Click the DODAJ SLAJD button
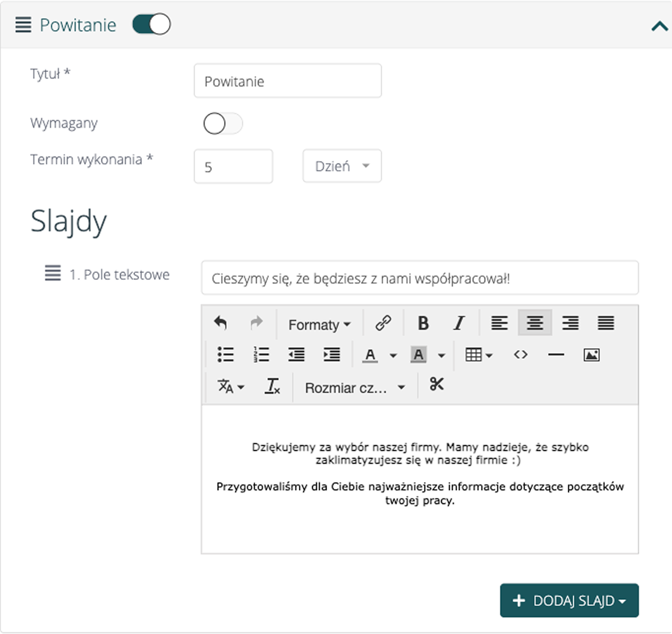Screen dimensions: 672x634 pos(569,600)
